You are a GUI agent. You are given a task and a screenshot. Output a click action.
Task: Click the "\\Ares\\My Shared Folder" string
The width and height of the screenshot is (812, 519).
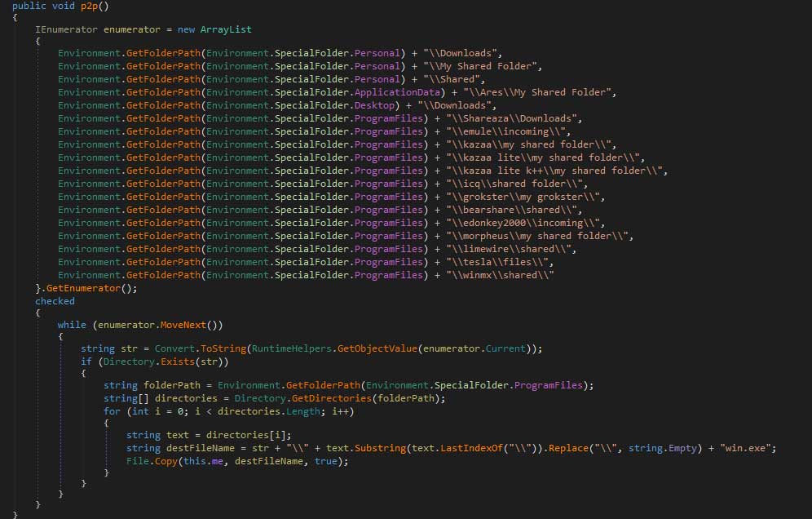pos(537,92)
